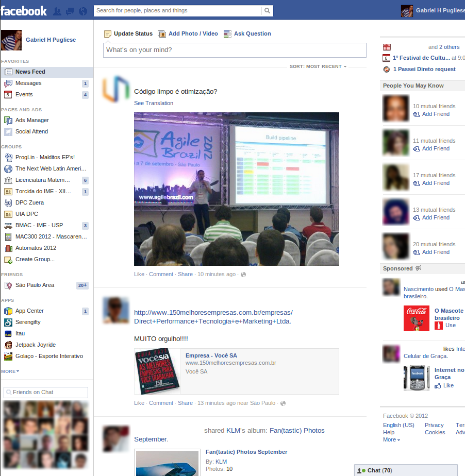
Task: Open the Sort: Most Recent dropdown
Action: click(318, 66)
